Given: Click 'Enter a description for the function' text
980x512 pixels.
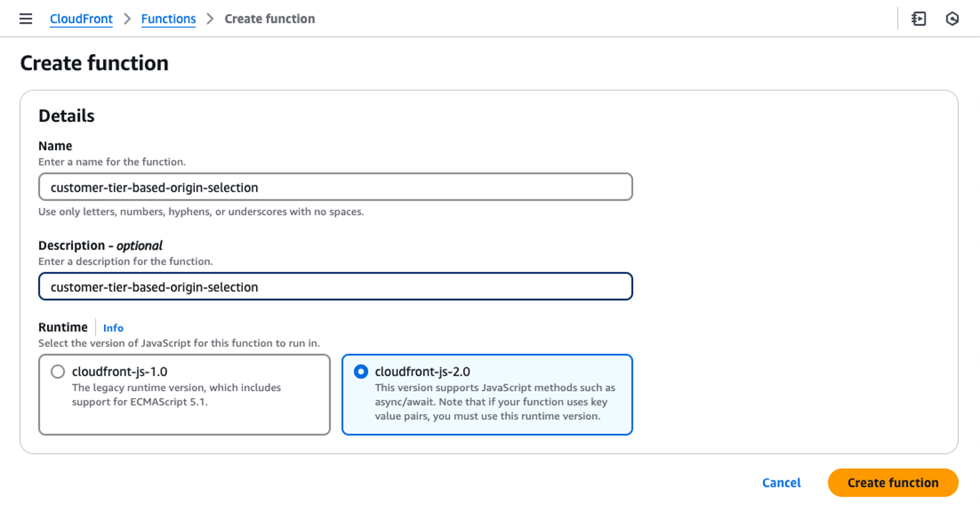Looking at the screenshot, I should 126,262.
